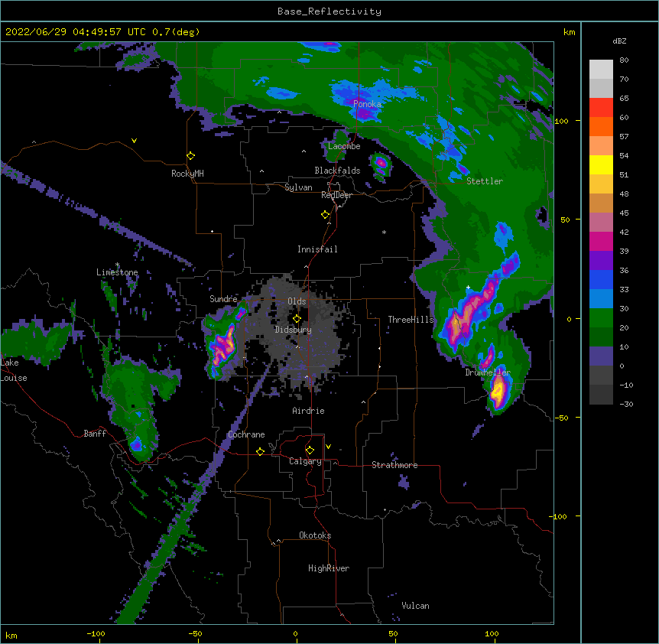Click the Drumheller city label
This screenshot has width=659, height=644.
pyautogui.click(x=488, y=372)
